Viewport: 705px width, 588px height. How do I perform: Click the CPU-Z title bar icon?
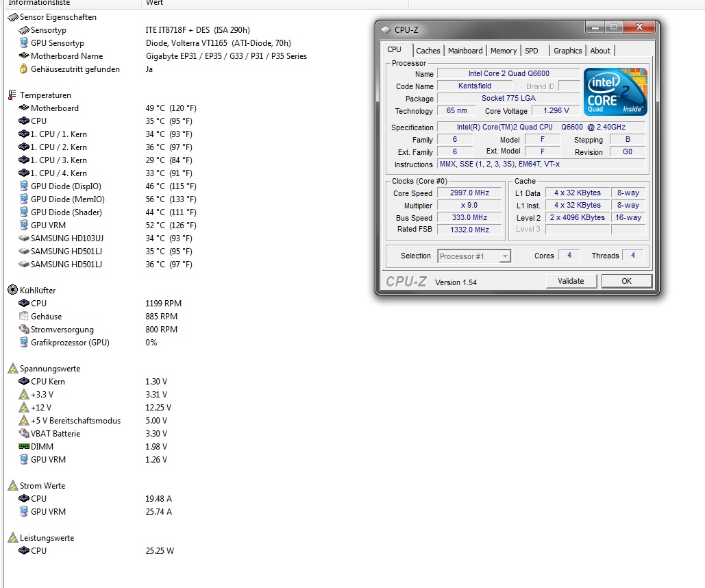(x=386, y=30)
